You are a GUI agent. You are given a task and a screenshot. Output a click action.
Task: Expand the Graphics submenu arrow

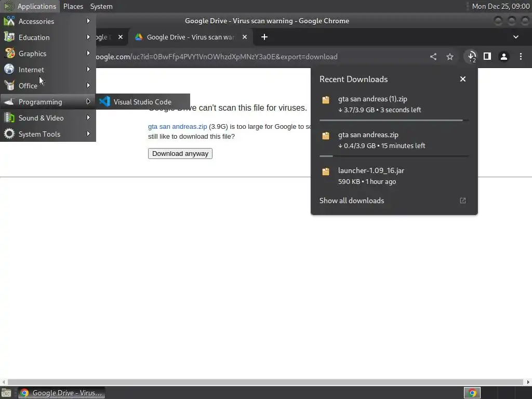click(x=88, y=54)
